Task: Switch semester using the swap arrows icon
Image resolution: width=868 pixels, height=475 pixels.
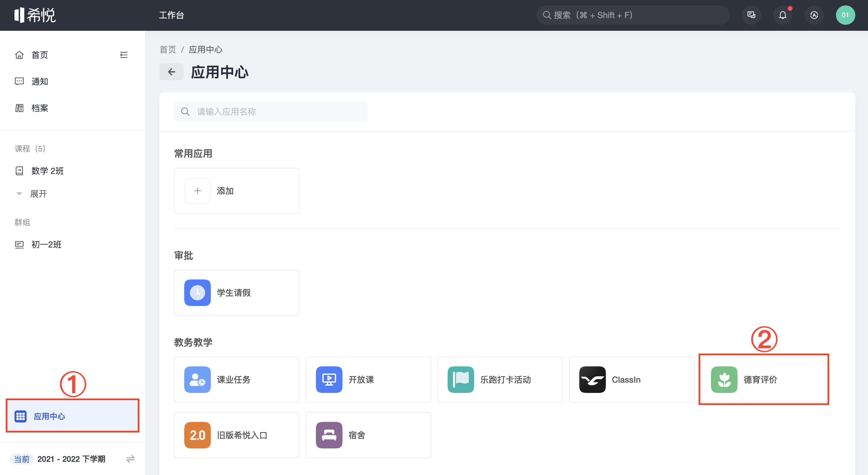Action: [130, 459]
